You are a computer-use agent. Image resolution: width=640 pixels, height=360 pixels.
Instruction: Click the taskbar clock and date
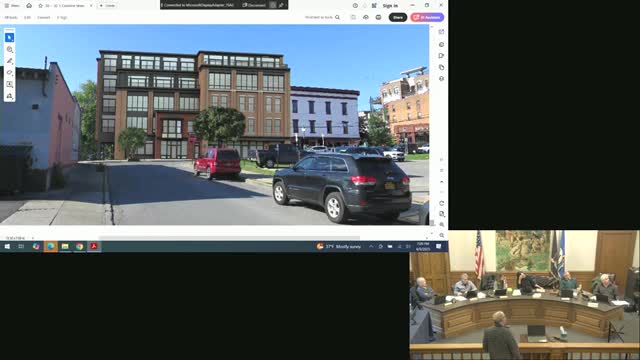coord(423,247)
